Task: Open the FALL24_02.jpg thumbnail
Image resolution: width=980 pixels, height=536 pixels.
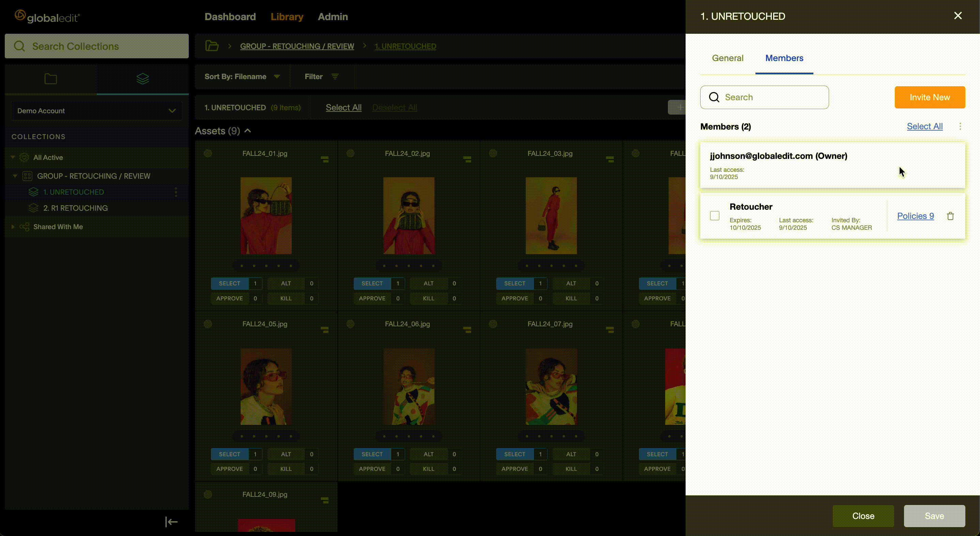Action: coord(409,215)
